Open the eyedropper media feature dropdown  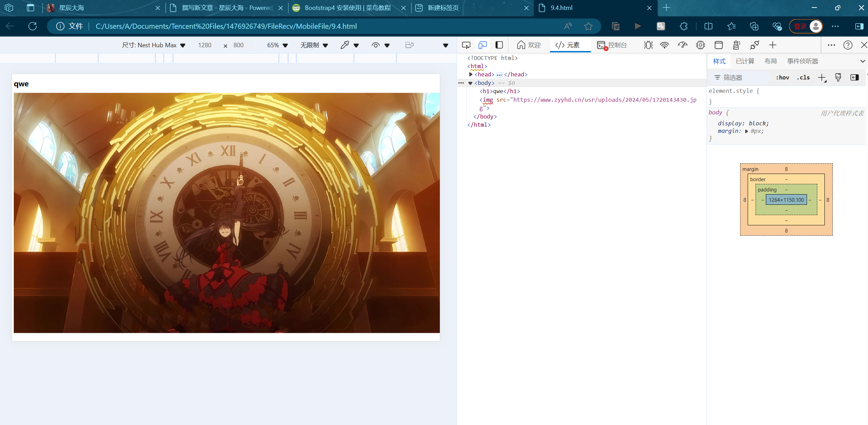[349, 45]
